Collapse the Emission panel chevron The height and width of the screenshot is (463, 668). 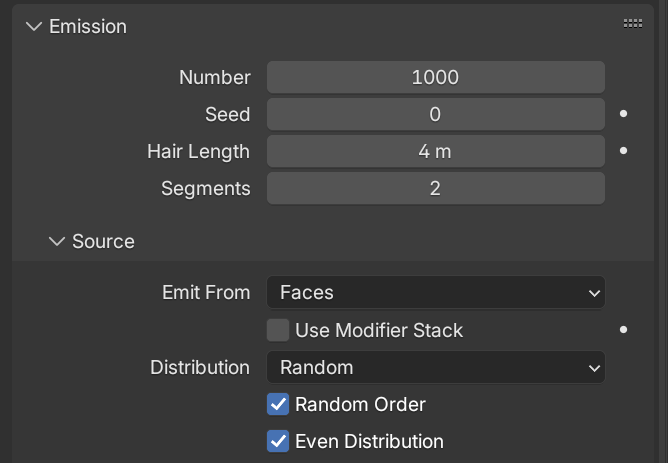(x=34, y=26)
